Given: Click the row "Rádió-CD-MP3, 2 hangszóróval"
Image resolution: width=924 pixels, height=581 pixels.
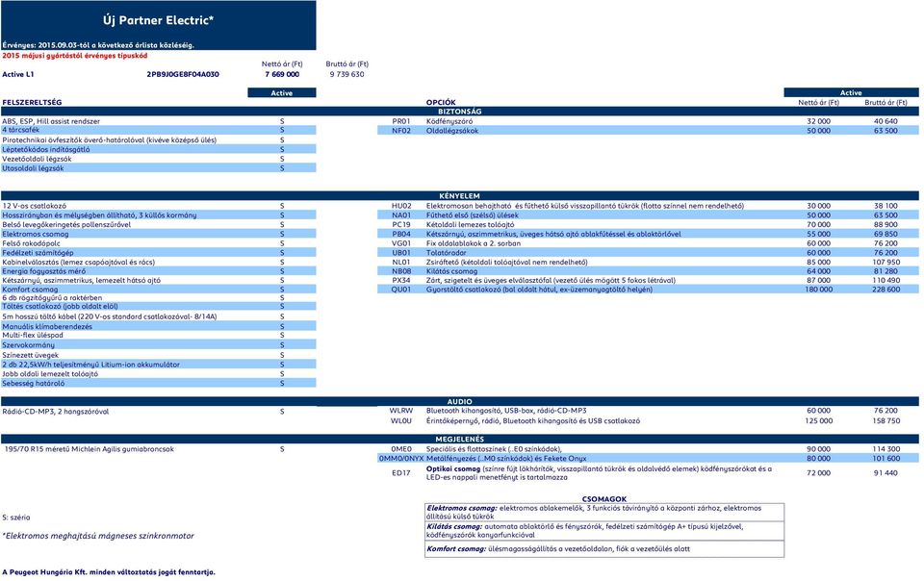Looking at the screenshot, I should [159, 412].
